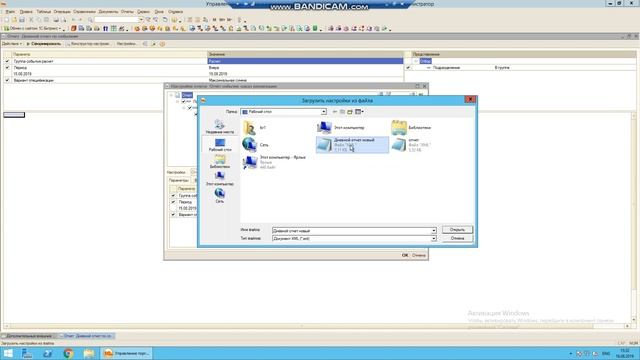Click the 'Открыть' button
The image size is (640, 360).
457,230
